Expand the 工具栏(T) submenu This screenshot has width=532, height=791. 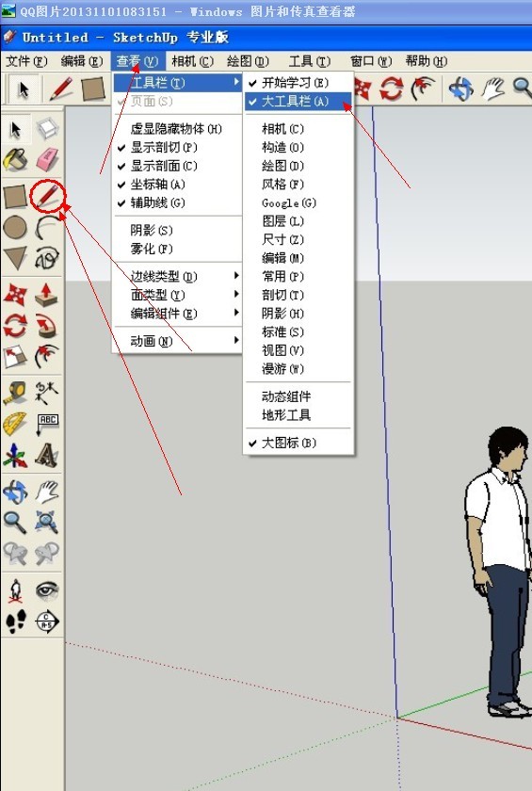click(x=178, y=83)
